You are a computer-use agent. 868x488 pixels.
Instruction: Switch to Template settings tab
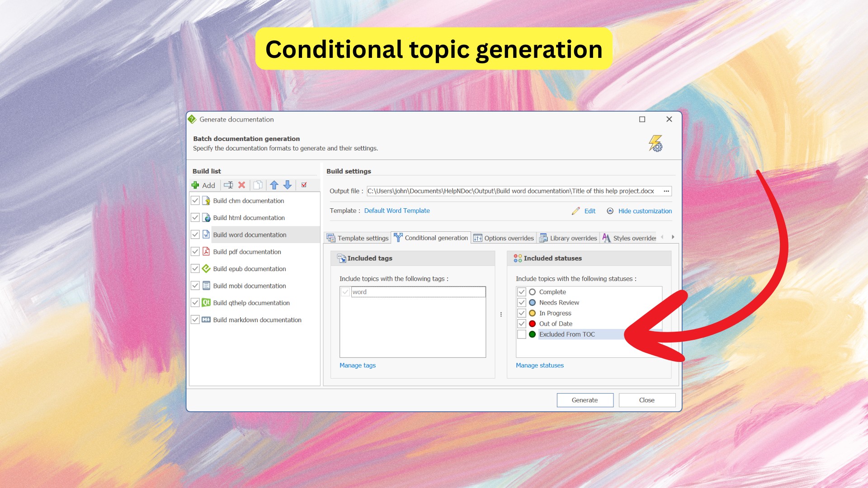(358, 238)
